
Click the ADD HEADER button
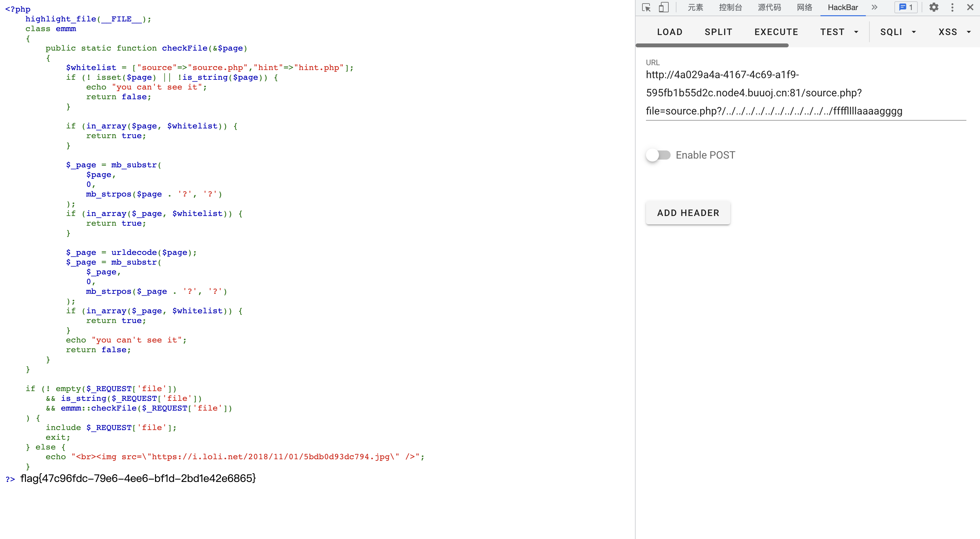pos(688,213)
